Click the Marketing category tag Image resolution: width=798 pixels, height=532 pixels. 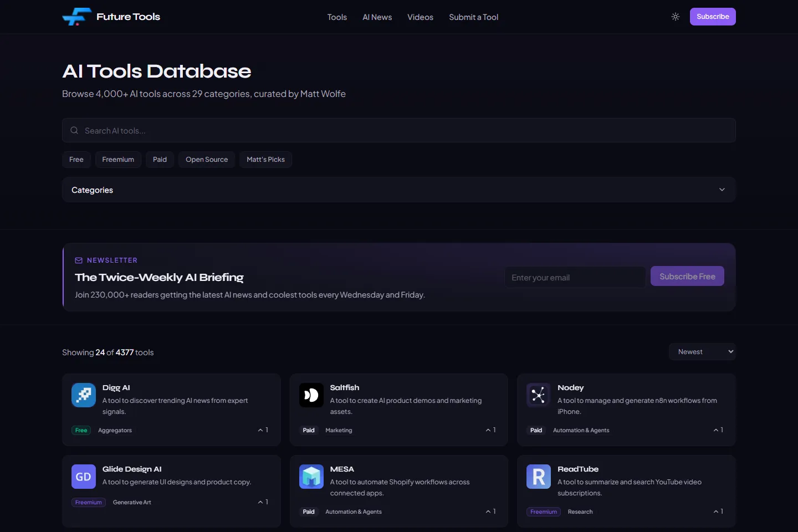[x=339, y=430]
